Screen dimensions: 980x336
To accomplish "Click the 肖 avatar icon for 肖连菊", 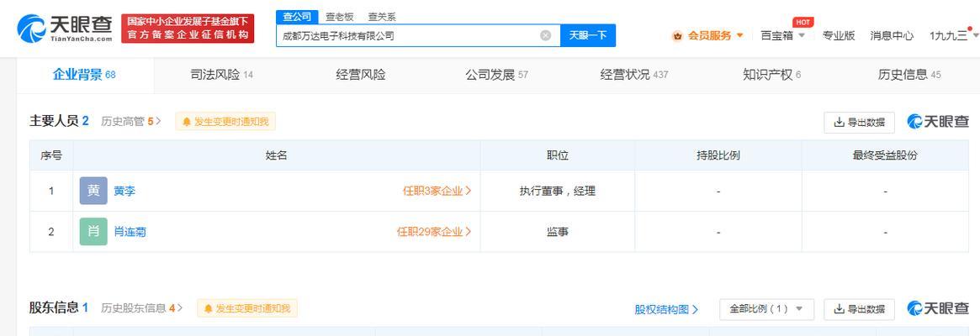I will click(93, 232).
